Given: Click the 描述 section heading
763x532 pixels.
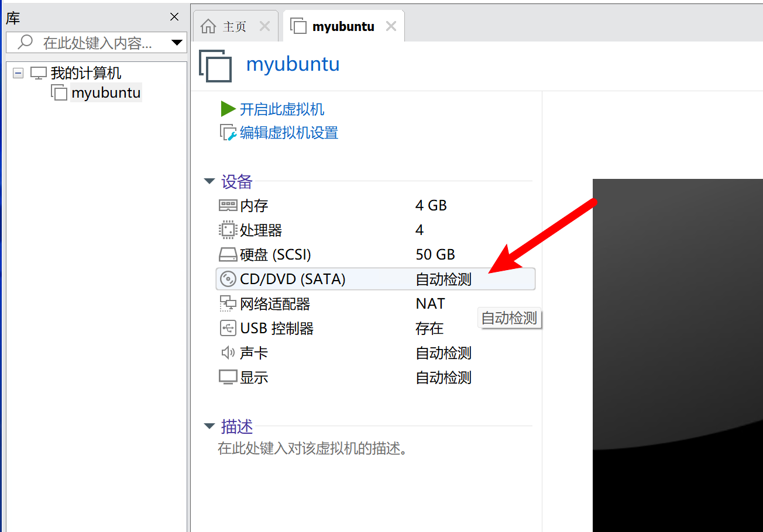Looking at the screenshot, I should click(237, 427).
